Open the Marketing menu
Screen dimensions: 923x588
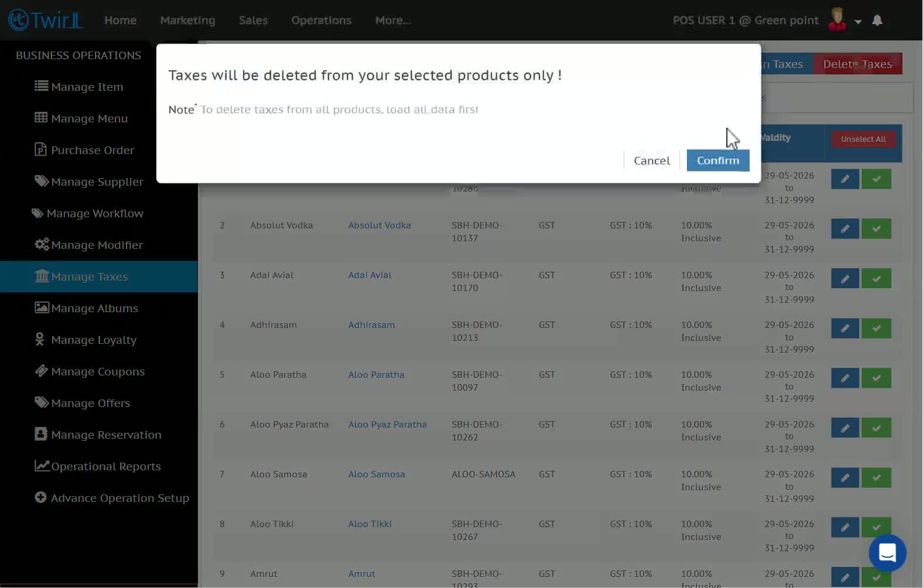[x=187, y=20]
